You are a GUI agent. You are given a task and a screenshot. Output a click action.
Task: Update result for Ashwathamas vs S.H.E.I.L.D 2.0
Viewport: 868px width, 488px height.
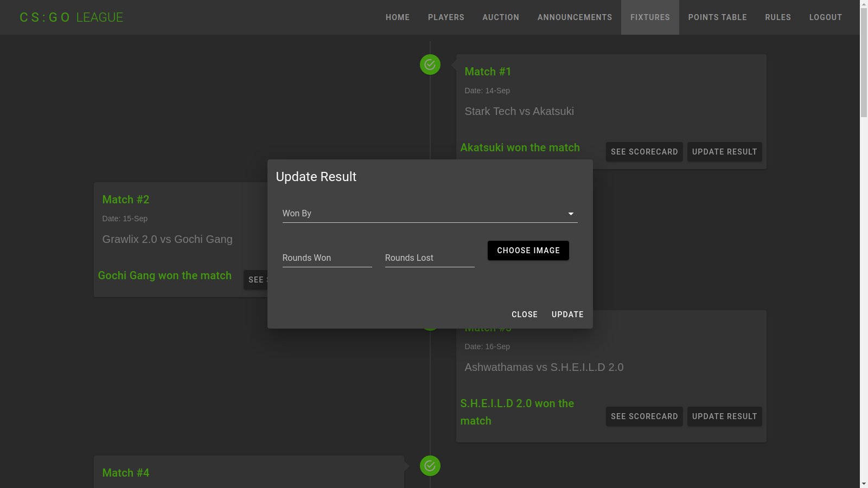[x=725, y=416]
